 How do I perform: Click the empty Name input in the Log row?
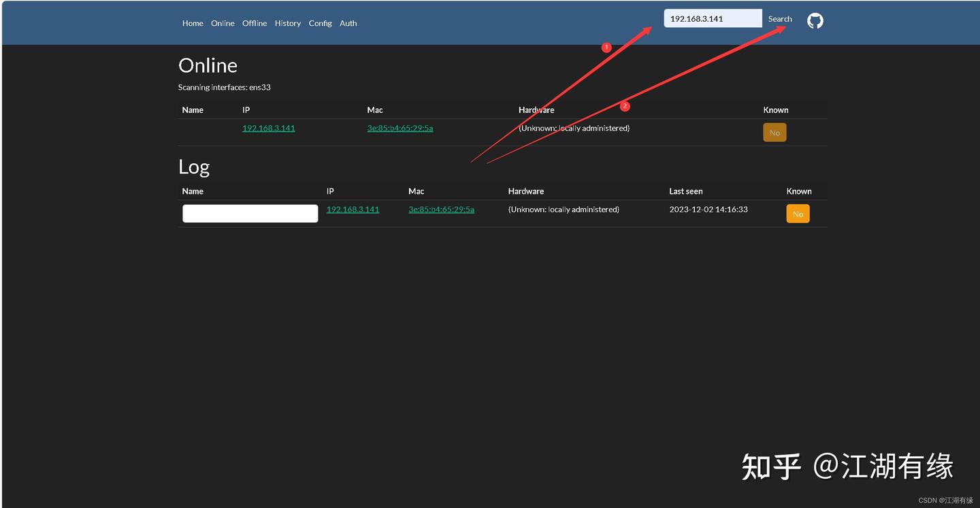coord(250,213)
